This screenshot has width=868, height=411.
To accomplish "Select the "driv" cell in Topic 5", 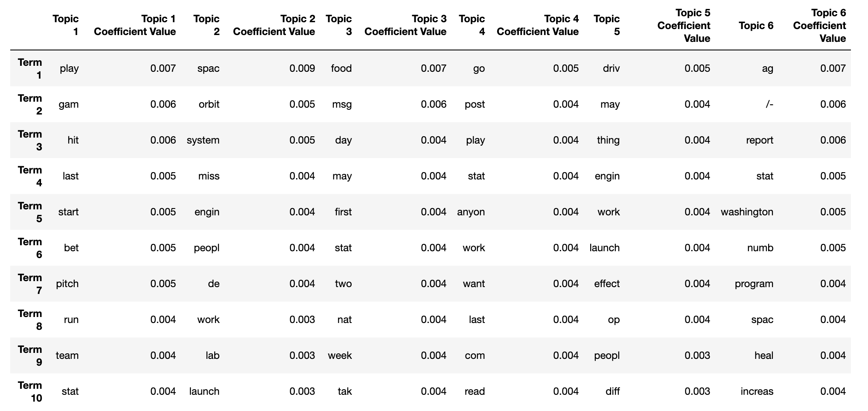I will pos(611,69).
